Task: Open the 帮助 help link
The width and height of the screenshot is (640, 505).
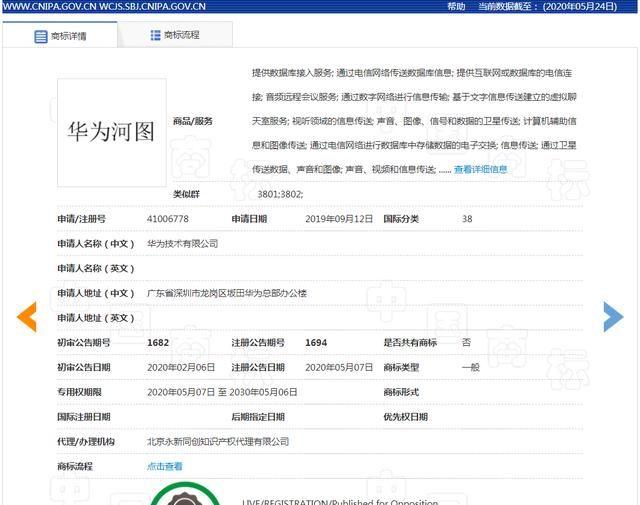Action: (x=456, y=7)
